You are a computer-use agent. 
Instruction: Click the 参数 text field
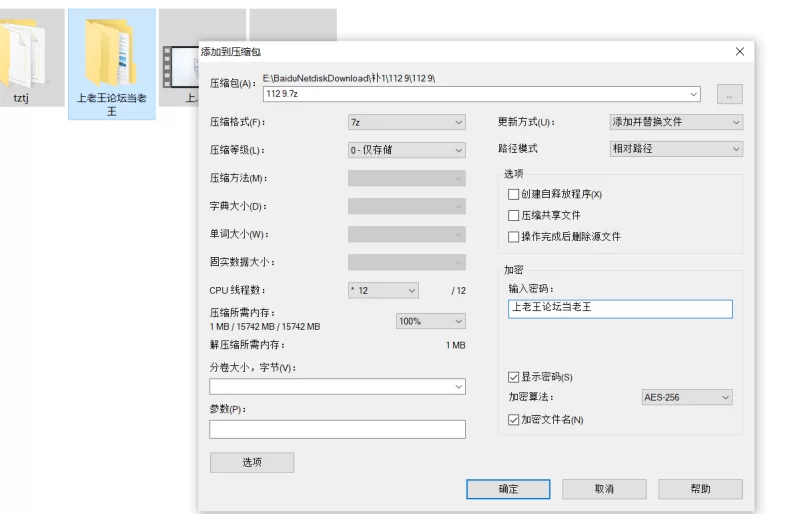click(337, 429)
